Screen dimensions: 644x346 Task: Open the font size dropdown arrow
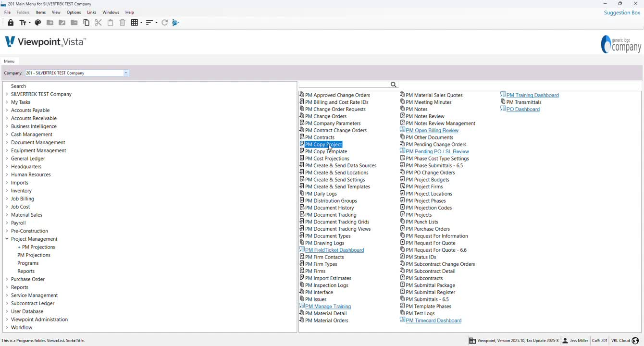click(29, 23)
